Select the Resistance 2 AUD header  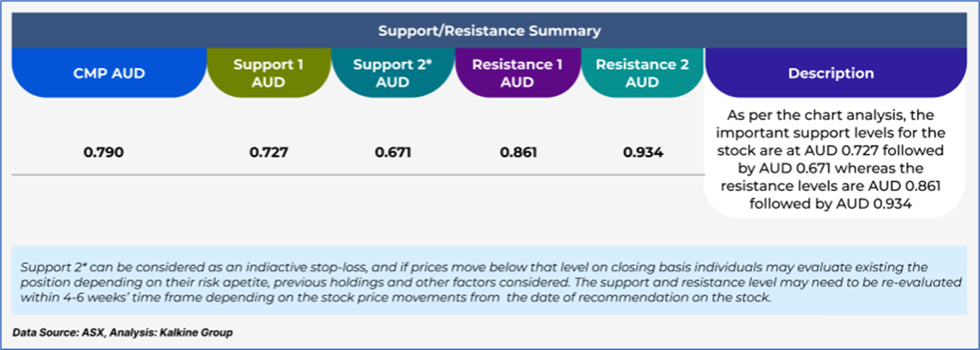(x=642, y=73)
